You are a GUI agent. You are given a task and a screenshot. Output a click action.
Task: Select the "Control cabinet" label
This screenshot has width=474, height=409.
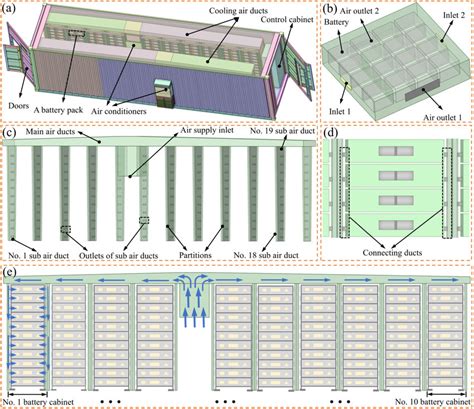coord(287,20)
